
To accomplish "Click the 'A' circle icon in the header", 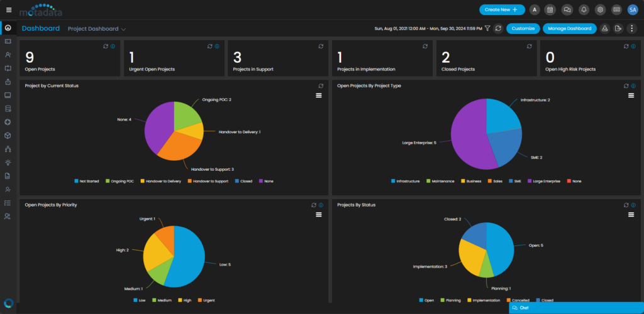I will pos(535,10).
